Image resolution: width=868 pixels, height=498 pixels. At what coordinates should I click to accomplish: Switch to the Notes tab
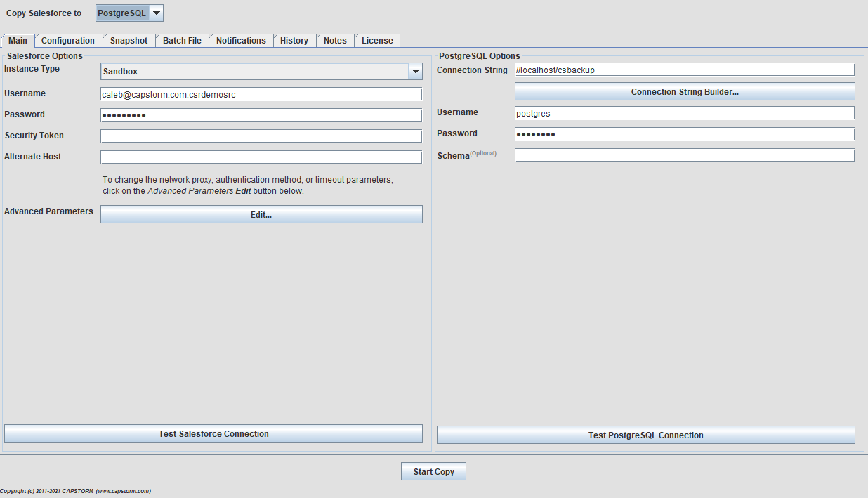pyautogui.click(x=335, y=41)
